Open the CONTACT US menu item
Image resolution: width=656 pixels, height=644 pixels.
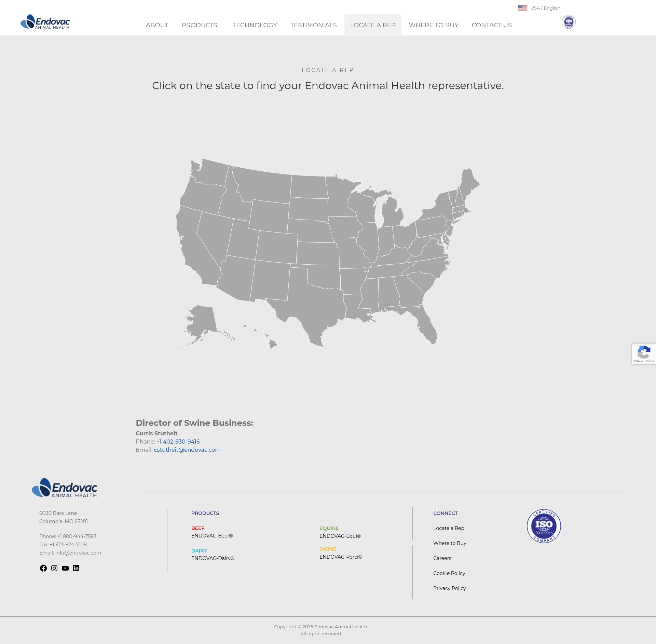pyautogui.click(x=492, y=25)
